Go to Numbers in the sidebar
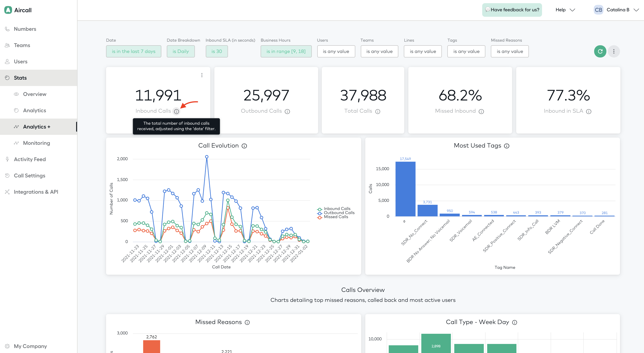The image size is (644, 353). click(x=39, y=29)
